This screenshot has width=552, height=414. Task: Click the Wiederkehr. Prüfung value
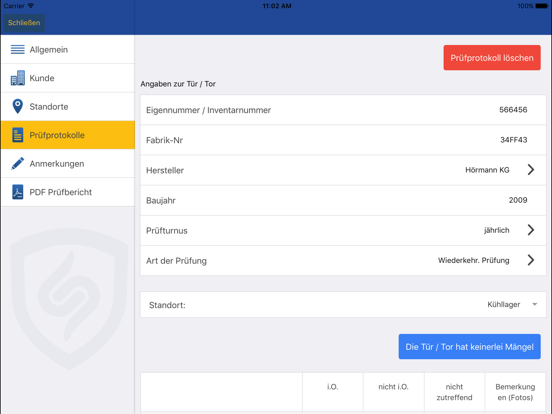473,261
